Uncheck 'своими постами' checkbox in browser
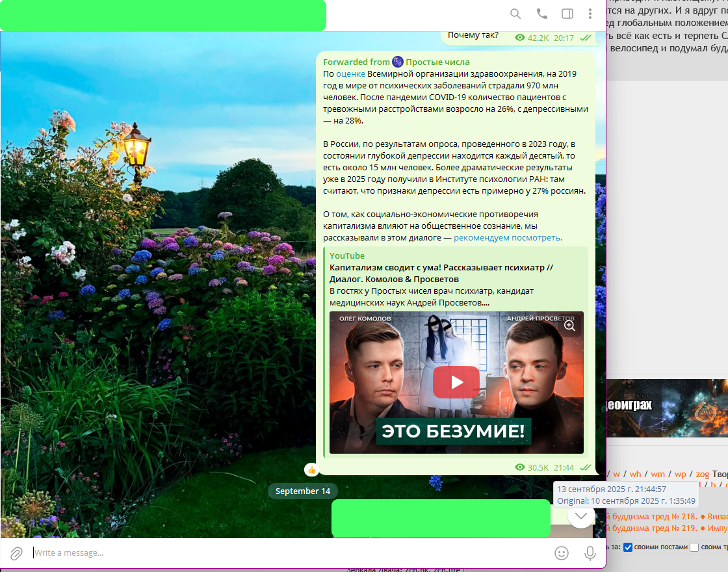The width and height of the screenshot is (728, 572). coord(628,547)
